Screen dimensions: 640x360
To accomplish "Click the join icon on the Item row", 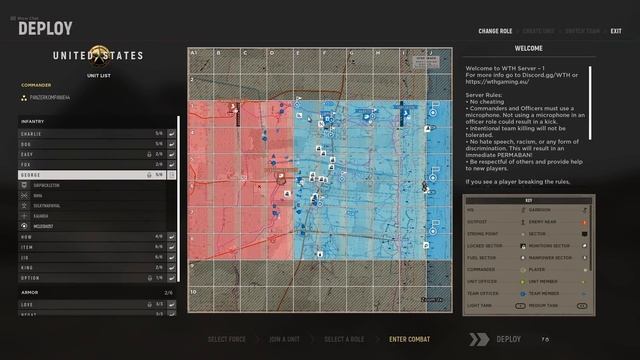I will [x=172, y=247].
